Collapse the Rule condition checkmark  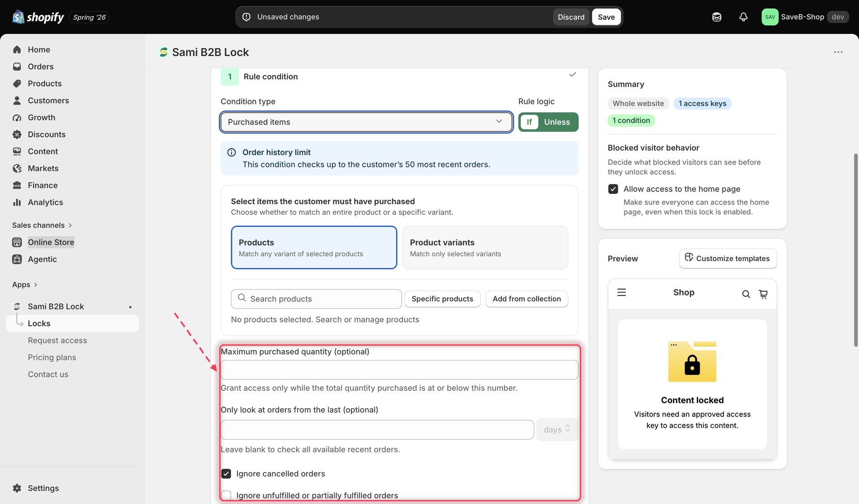point(573,75)
